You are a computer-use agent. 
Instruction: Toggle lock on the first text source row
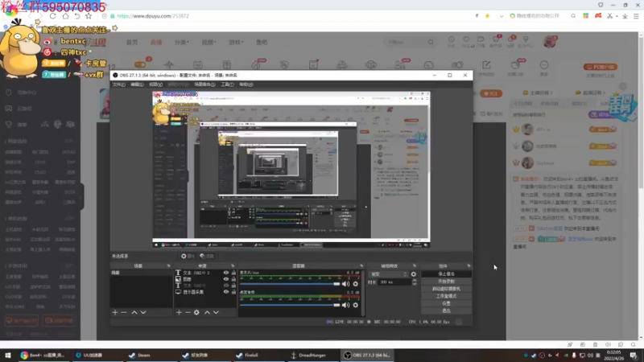[233, 273]
